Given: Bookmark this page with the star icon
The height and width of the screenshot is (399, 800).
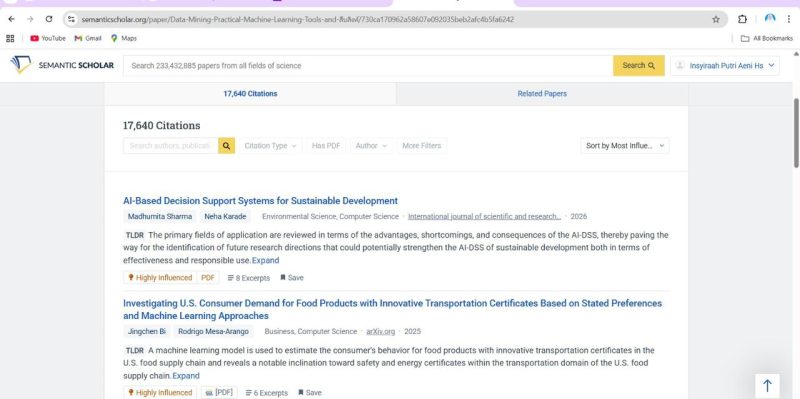Looking at the screenshot, I should point(716,19).
